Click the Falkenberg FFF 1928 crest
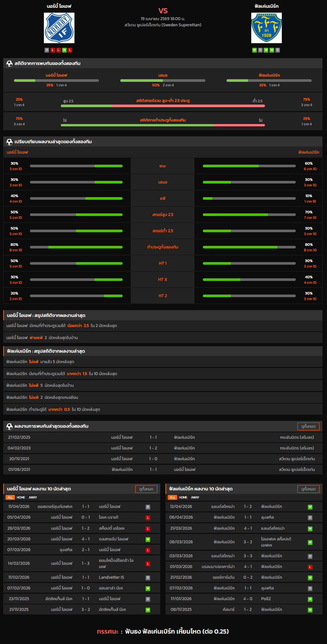327x644 pixels. [266, 28]
